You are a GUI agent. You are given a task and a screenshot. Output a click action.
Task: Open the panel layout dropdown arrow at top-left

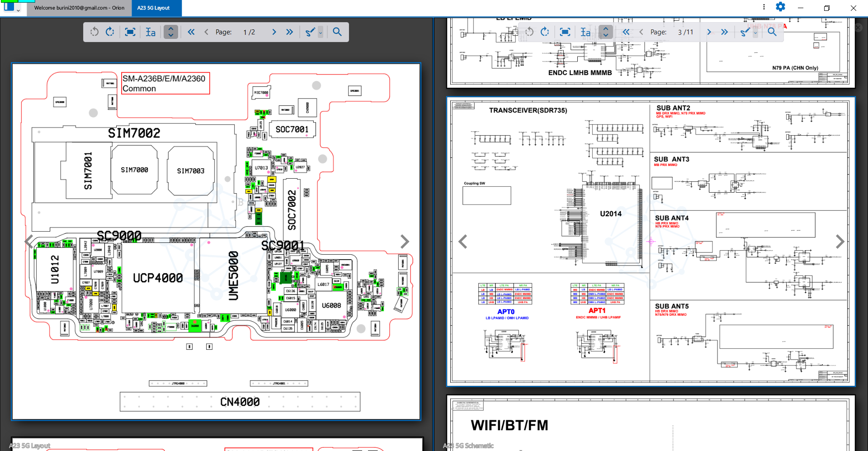19,10
